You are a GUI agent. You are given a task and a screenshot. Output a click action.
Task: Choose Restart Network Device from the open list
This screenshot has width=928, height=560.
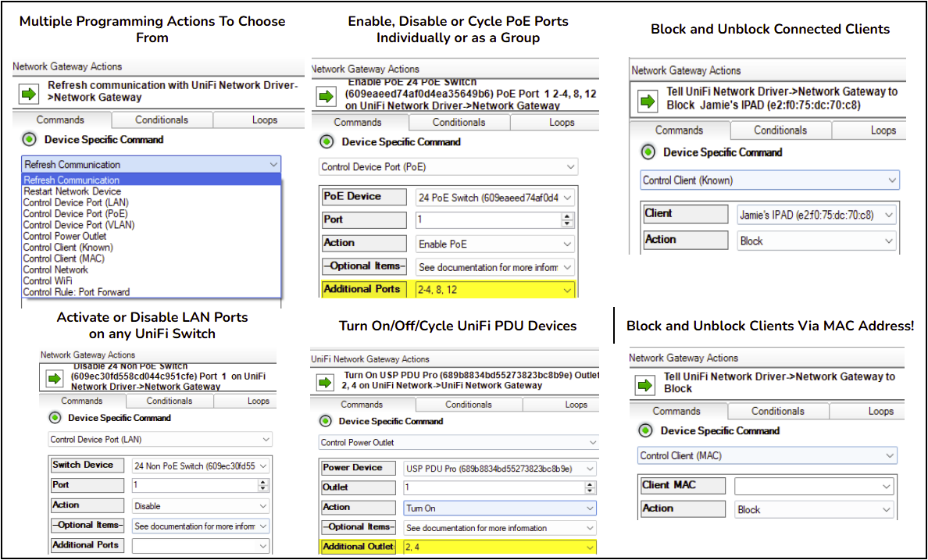151,191
